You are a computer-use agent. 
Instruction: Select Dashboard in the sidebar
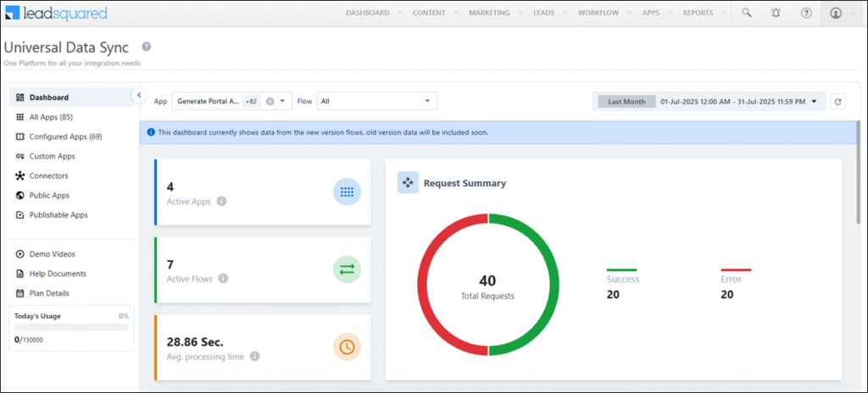(x=71, y=97)
